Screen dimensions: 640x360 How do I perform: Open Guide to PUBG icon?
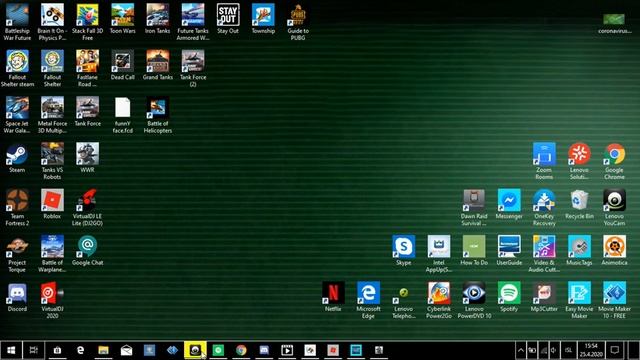298,22
